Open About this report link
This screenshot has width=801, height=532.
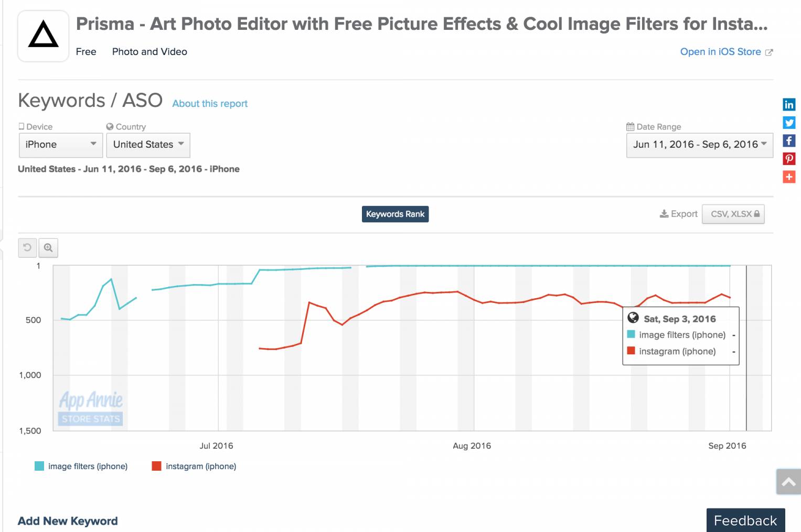[210, 104]
